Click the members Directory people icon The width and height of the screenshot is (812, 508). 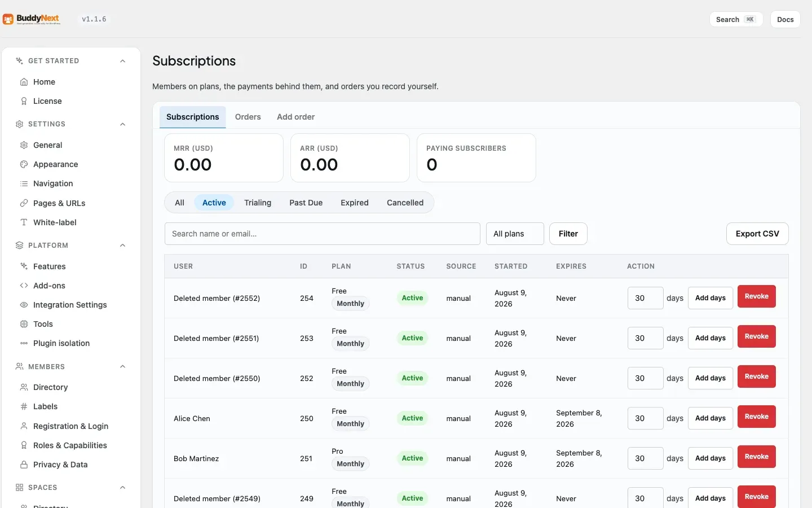[x=24, y=387]
